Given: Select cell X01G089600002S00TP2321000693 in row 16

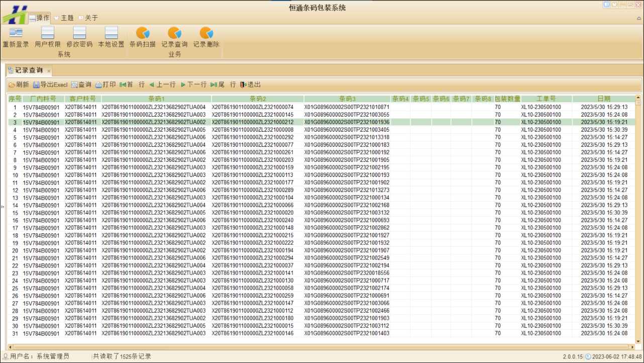Looking at the screenshot, I should [347, 220].
